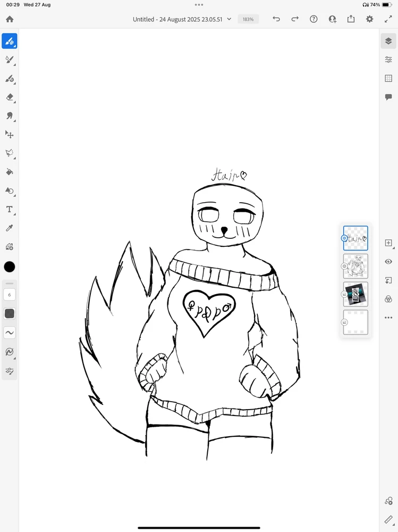Open the brush smoothing control
The width and height of the screenshot is (398, 532).
[x=10, y=332]
